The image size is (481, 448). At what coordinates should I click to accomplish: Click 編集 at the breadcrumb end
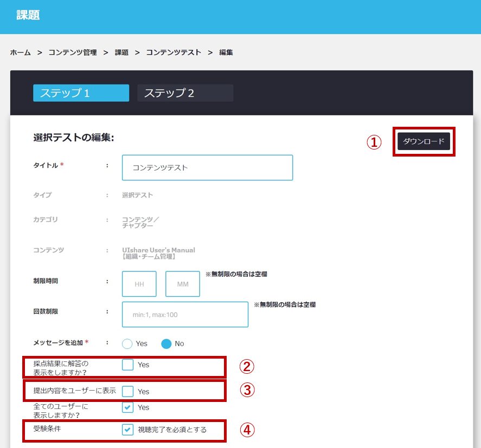tap(226, 53)
